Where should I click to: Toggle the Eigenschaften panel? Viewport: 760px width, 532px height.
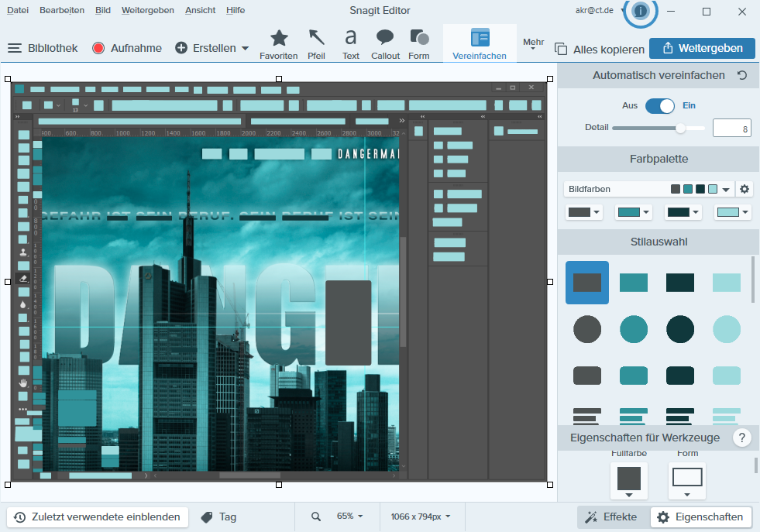tap(700, 517)
